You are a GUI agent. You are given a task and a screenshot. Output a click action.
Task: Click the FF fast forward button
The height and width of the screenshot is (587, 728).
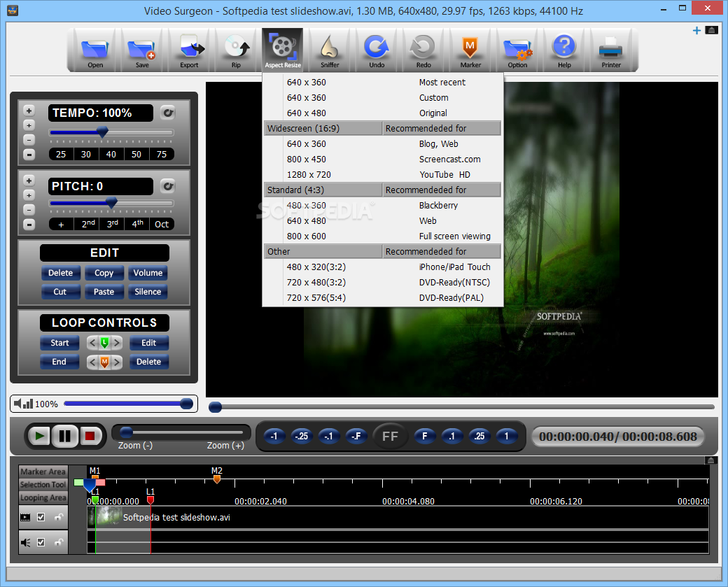tap(390, 436)
